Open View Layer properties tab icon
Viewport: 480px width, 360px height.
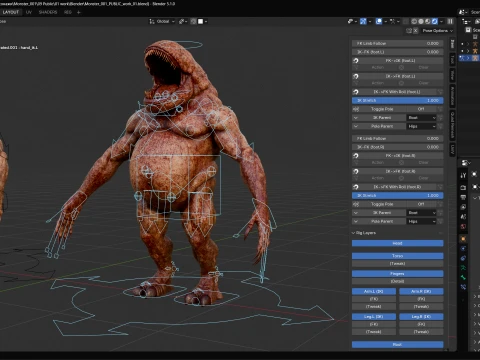[463, 207]
